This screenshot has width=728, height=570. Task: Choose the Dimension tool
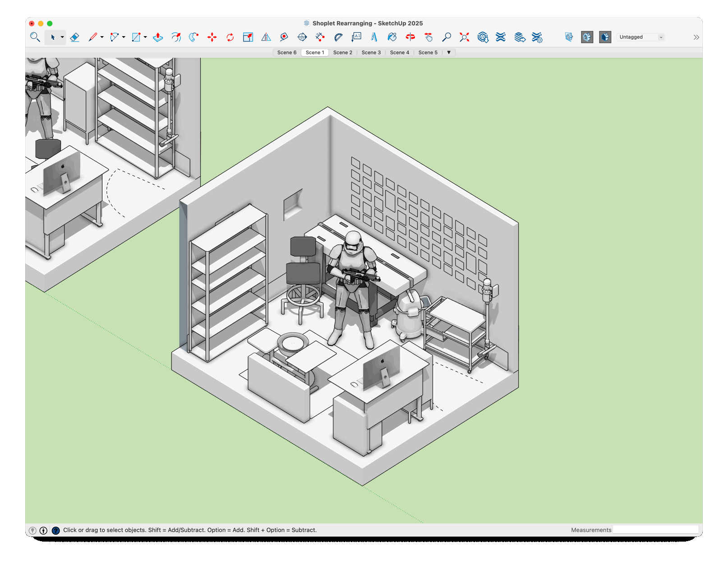pos(320,37)
